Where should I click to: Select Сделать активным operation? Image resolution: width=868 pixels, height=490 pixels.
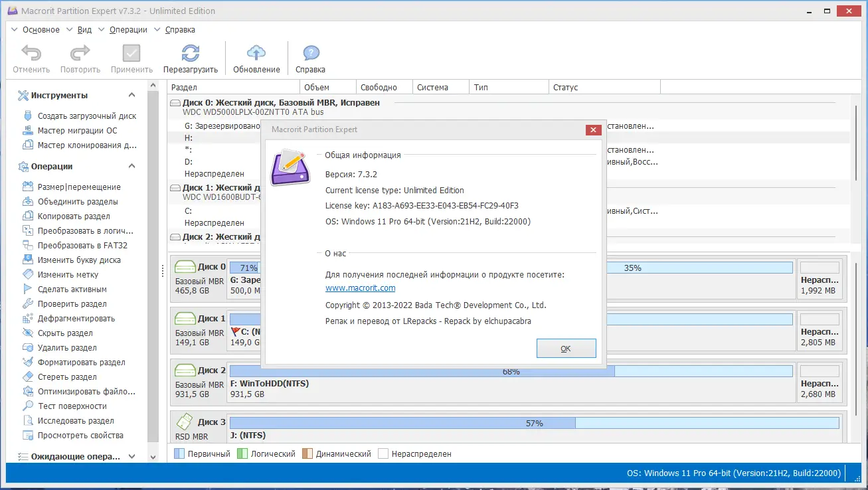64,289
